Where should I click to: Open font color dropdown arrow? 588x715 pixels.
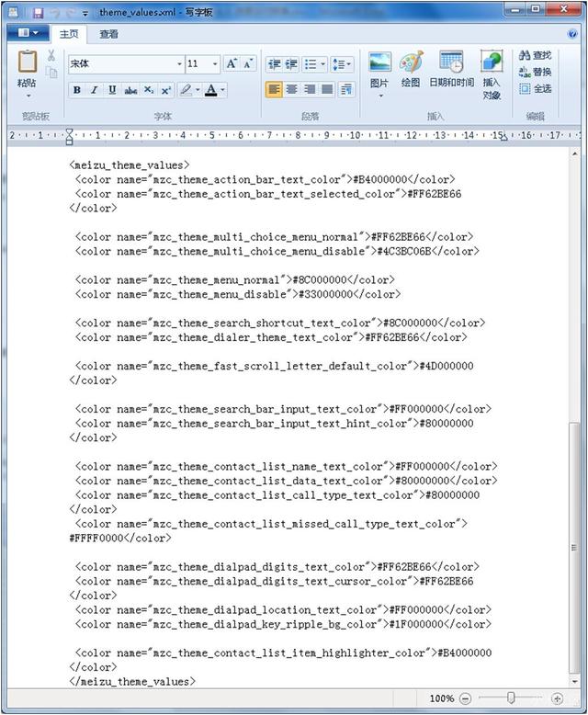click(223, 90)
